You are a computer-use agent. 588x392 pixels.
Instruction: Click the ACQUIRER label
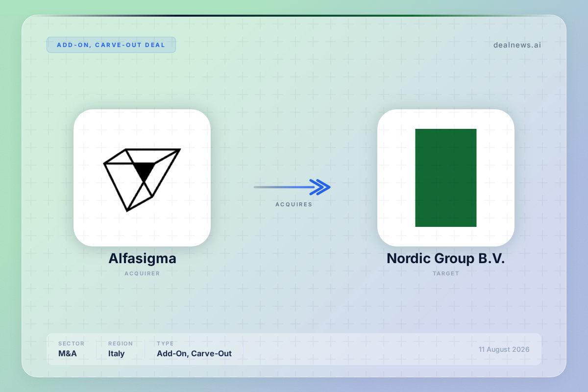(x=142, y=273)
